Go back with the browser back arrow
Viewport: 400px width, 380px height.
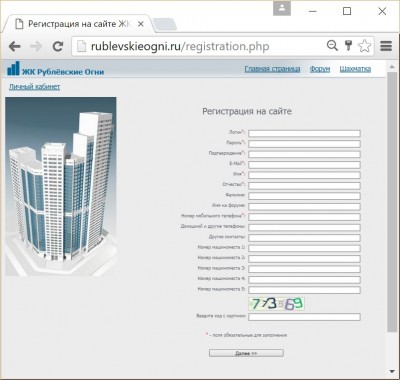tap(14, 46)
